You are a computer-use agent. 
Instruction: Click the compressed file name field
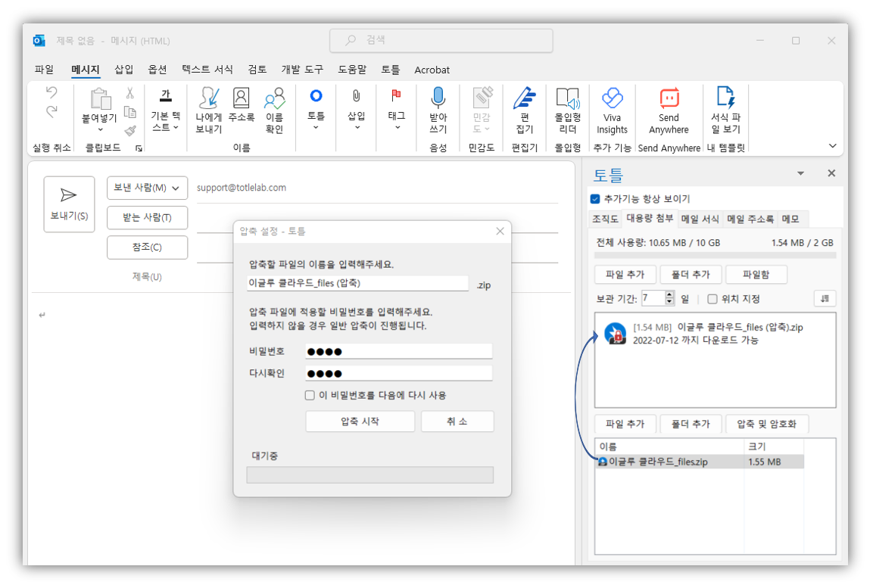[x=357, y=284]
